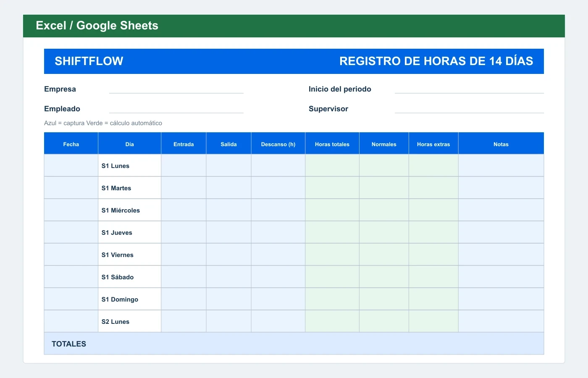588x378 pixels.
Task: Select Fecha cell in S1 Lunes row
Action: [x=71, y=165]
